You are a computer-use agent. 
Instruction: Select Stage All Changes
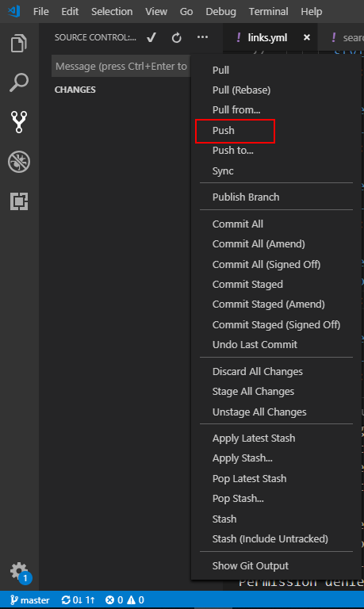coord(253,392)
